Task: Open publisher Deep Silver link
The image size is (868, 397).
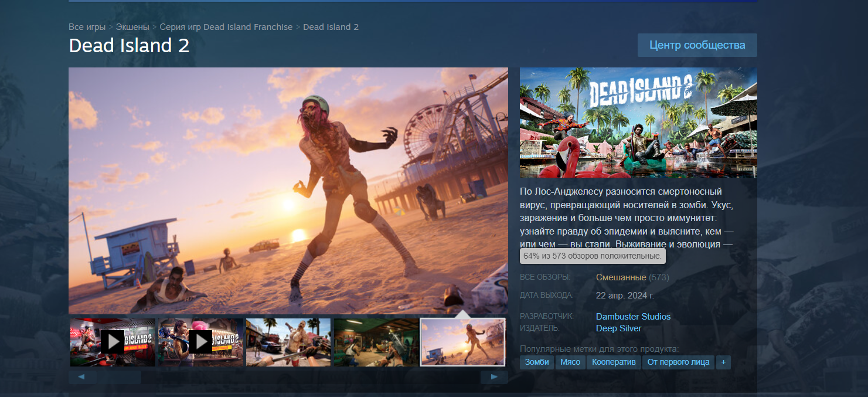Action: pos(619,328)
